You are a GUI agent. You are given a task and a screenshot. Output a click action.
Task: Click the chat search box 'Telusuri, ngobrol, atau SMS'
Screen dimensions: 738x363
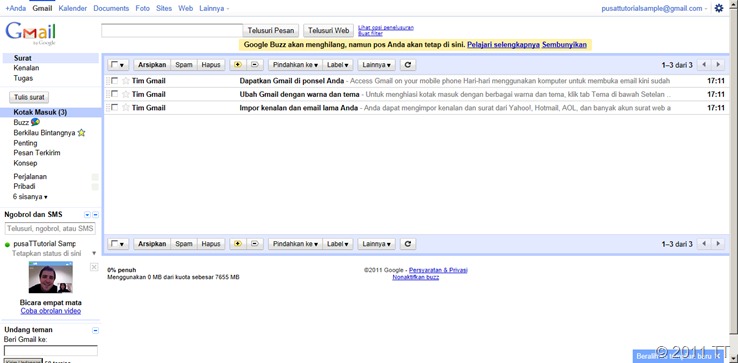tap(50, 228)
